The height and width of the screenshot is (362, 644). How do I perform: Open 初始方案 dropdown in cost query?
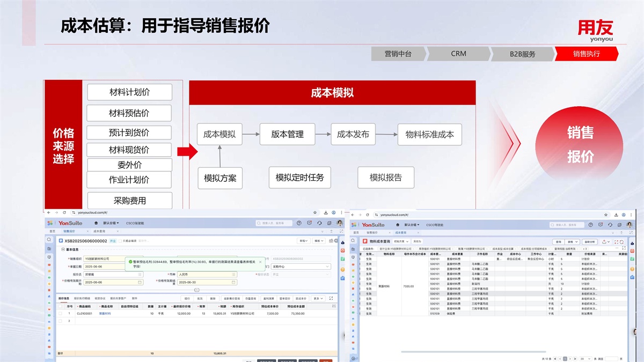tap(401, 242)
